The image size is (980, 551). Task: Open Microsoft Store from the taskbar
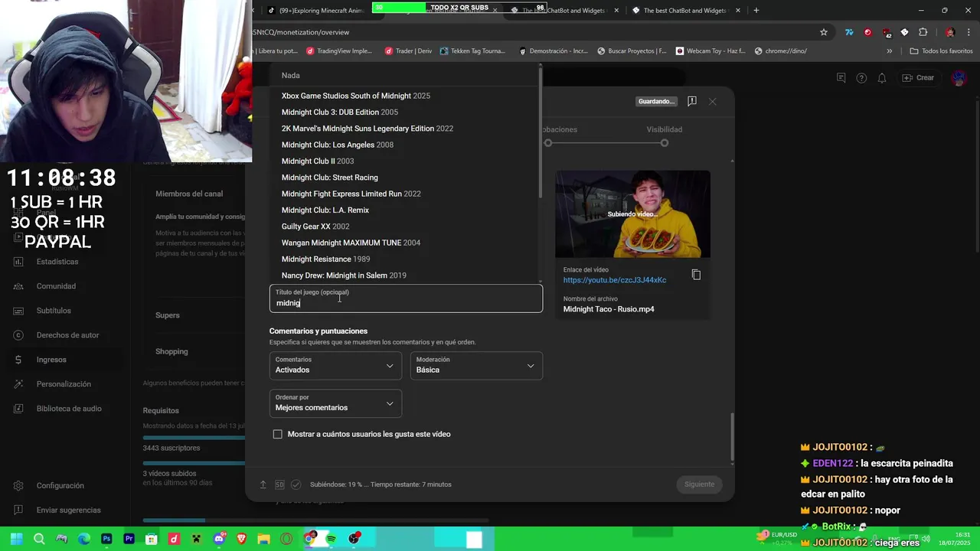(152, 539)
